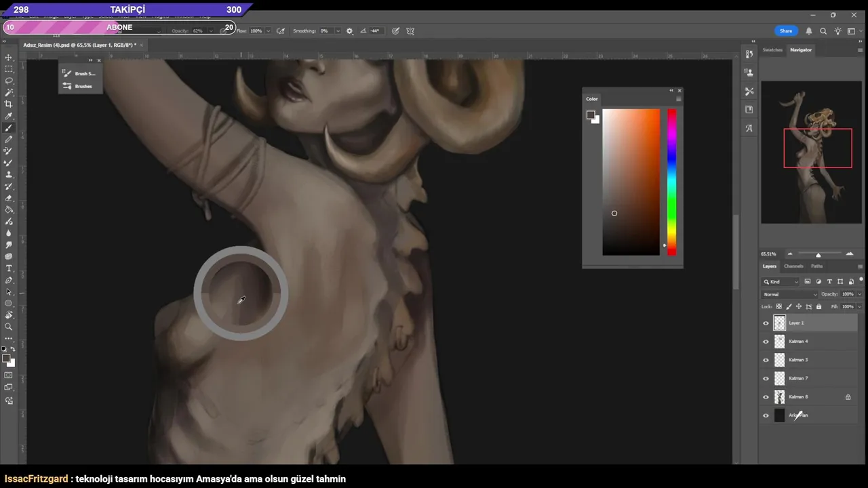The image size is (868, 488).
Task: Hide Katman 4 layer visibility
Action: coord(766,342)
